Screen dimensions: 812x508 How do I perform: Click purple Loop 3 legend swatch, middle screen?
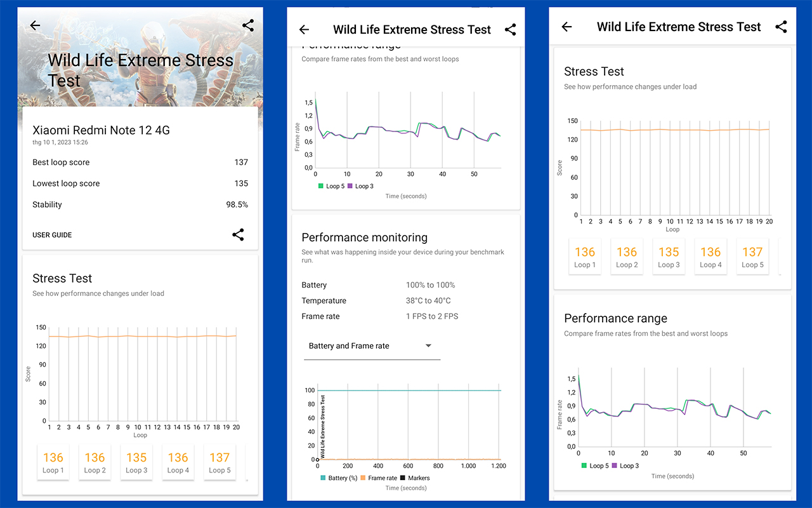tap(350, 186)
